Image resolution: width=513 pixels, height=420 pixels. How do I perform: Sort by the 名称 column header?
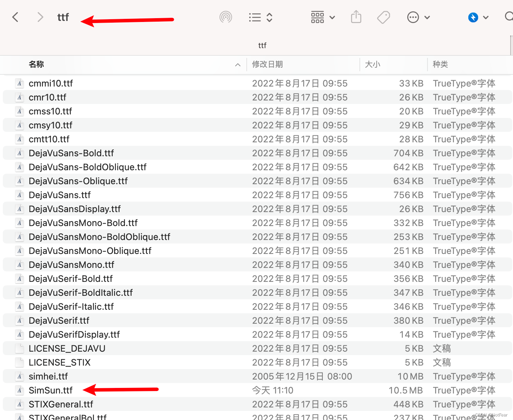36,64
